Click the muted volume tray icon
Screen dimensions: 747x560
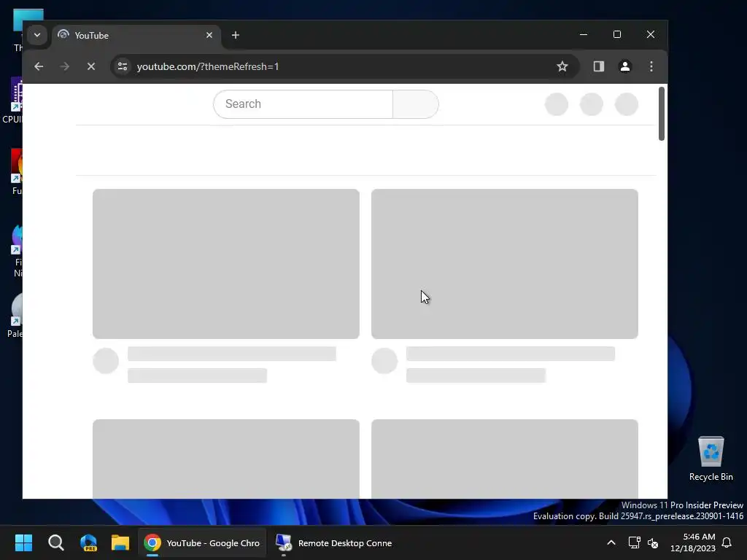click(x=653, y=542)
